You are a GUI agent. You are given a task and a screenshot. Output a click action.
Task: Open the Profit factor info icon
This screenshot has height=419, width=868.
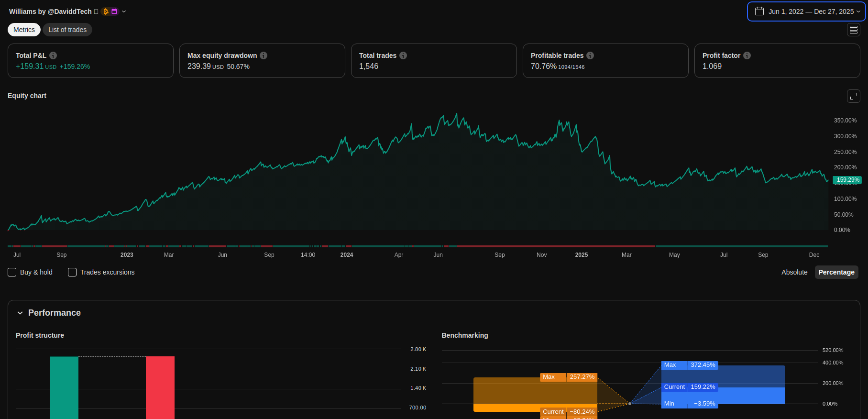coord(747,55)
